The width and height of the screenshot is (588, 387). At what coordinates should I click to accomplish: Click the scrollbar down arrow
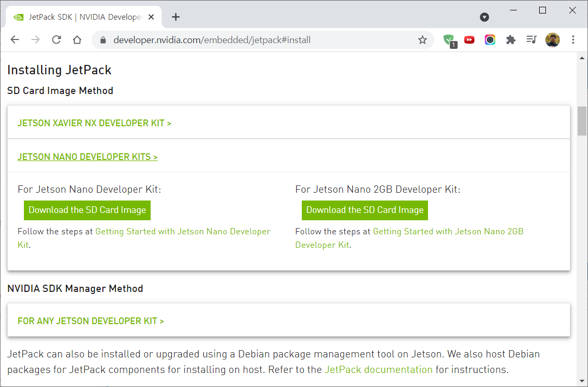click(582, 381)
